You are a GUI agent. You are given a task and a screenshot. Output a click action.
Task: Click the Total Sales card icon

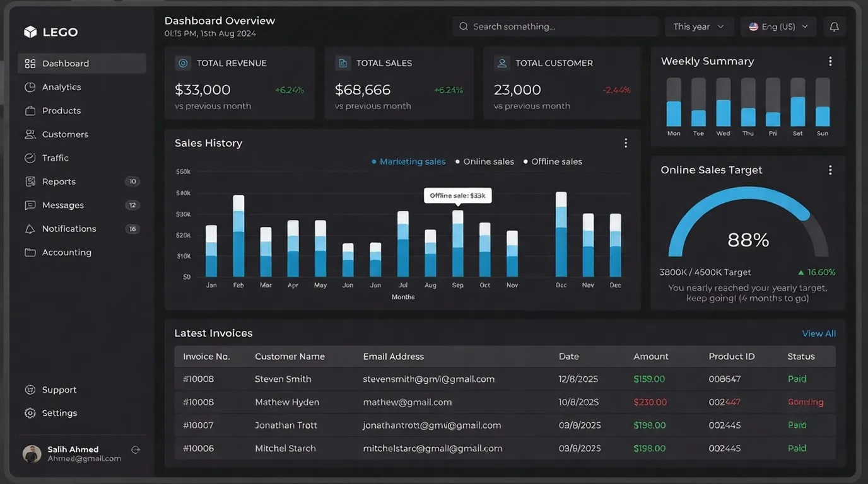[343, 63]
